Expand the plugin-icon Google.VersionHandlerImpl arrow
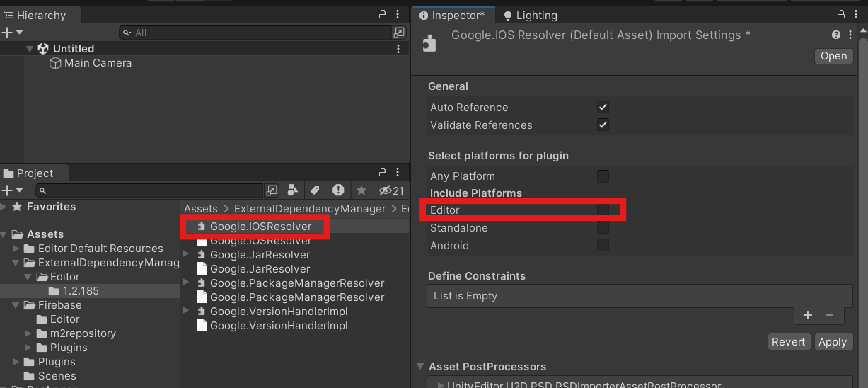Image resolution: width=868 pixels, height=388 pixels. (x=186, y=311)
